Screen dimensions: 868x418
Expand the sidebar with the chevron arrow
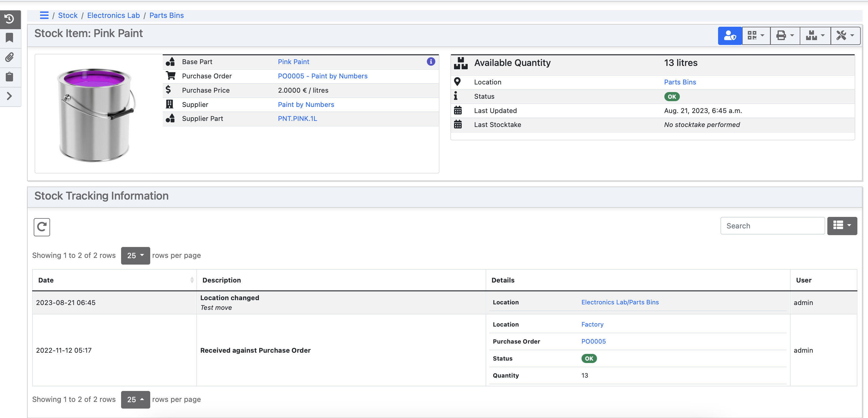coord(9,96)
